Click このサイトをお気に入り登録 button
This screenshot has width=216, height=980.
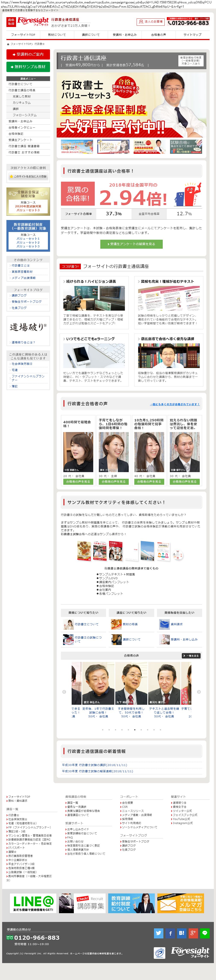[x=28, y=176]
